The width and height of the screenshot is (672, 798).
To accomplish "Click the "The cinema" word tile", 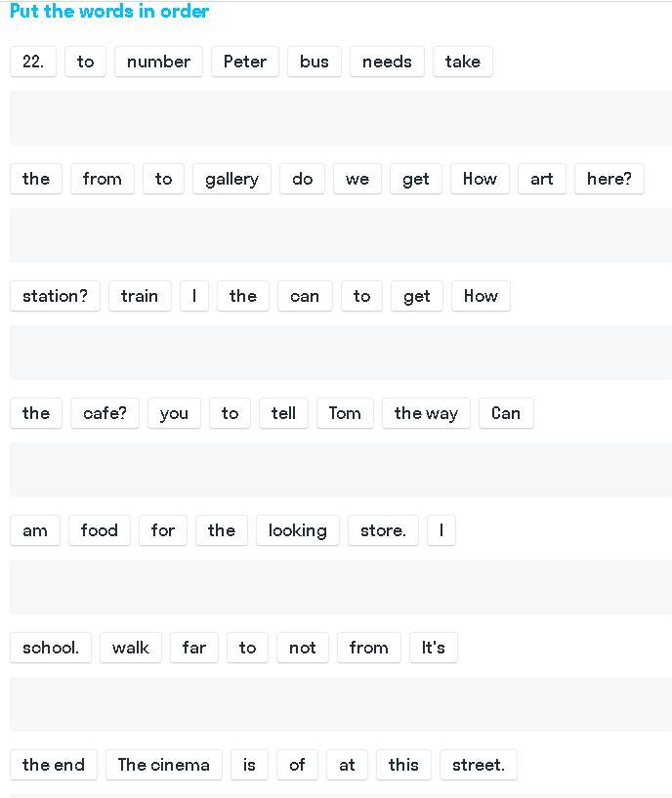I will 164,765.
